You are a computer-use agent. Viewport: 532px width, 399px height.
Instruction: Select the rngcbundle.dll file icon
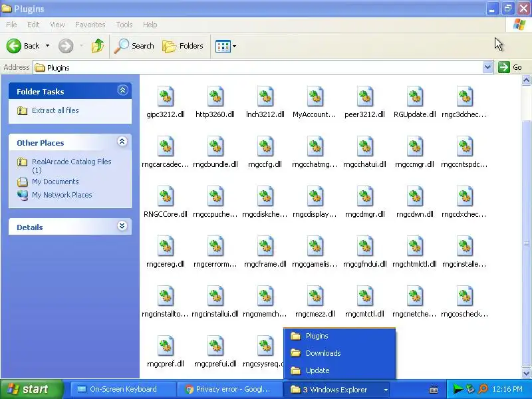[x=215, y=146]
